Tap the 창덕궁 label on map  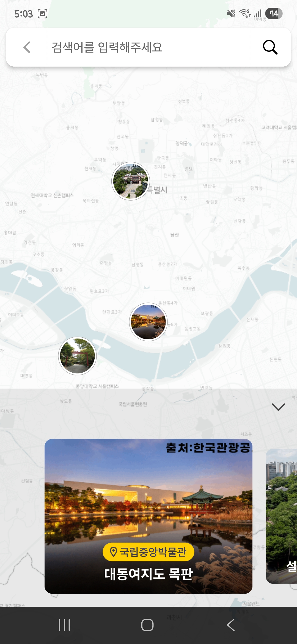pyautogui.click(x=182, y=143)
